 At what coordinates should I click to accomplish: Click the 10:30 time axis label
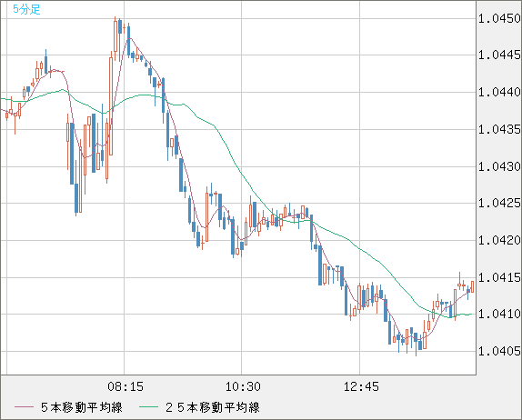coord(243,386)
